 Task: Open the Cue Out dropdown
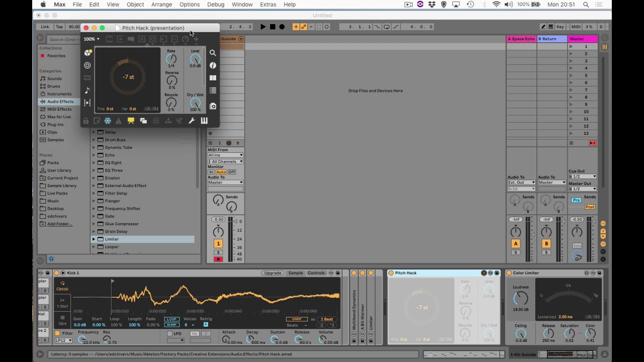[583, 176]
